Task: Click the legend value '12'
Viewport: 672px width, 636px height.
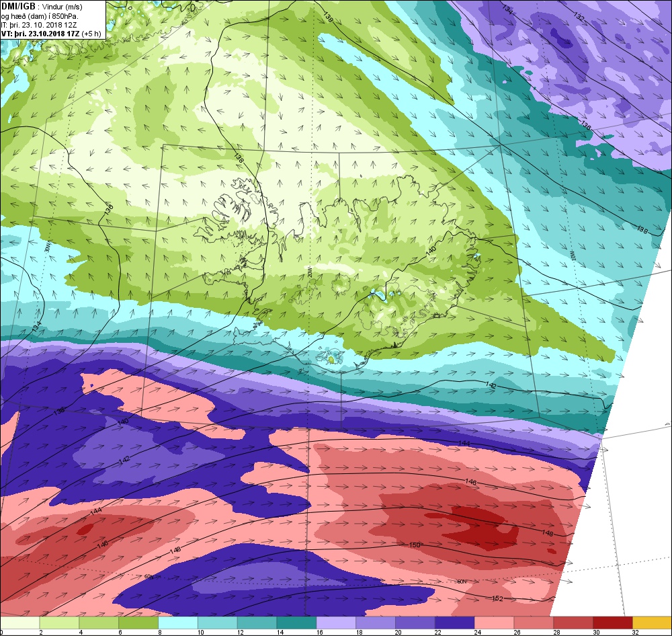Action: pos(241,632)
